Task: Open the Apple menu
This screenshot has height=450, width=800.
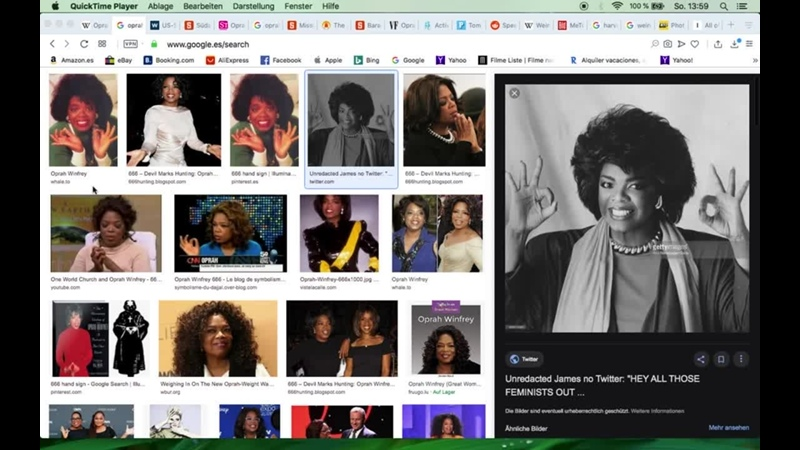Action: [x=55, y=6]
